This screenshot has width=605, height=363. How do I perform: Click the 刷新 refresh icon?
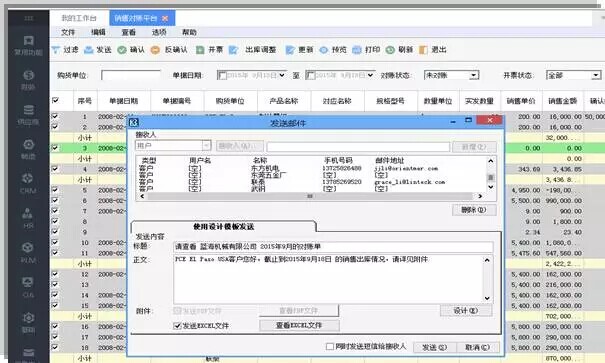pos(390,50)
